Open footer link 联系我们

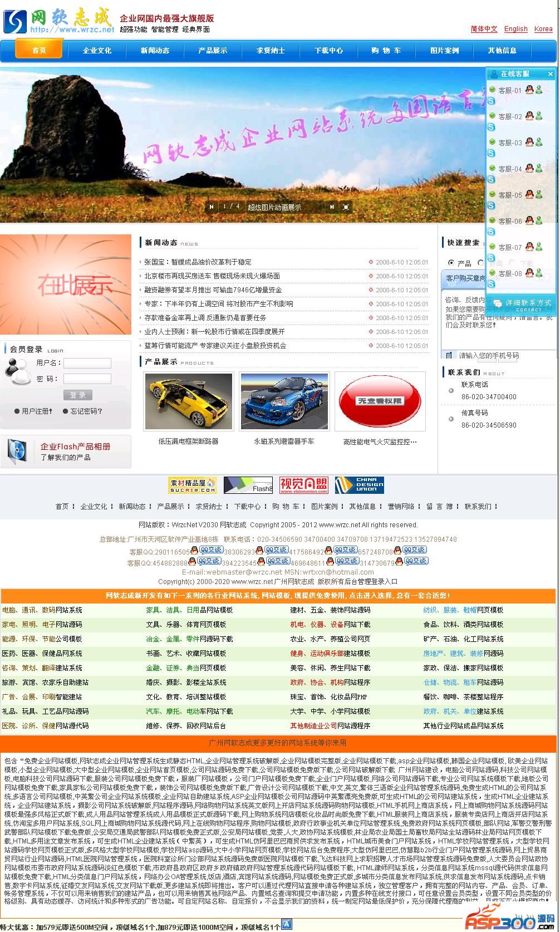tap(478, 507)
